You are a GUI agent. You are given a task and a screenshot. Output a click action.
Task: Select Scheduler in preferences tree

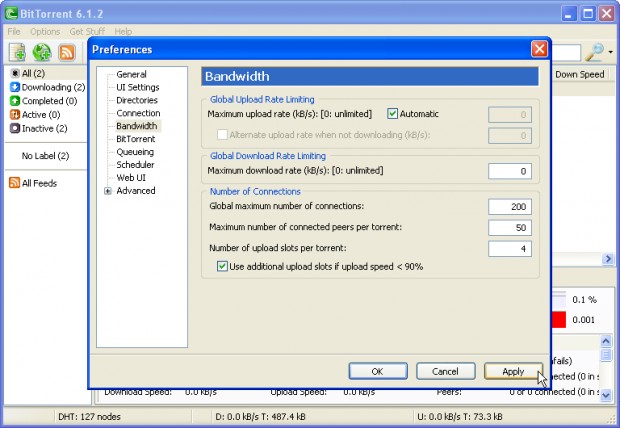click(x=135, y=165)
